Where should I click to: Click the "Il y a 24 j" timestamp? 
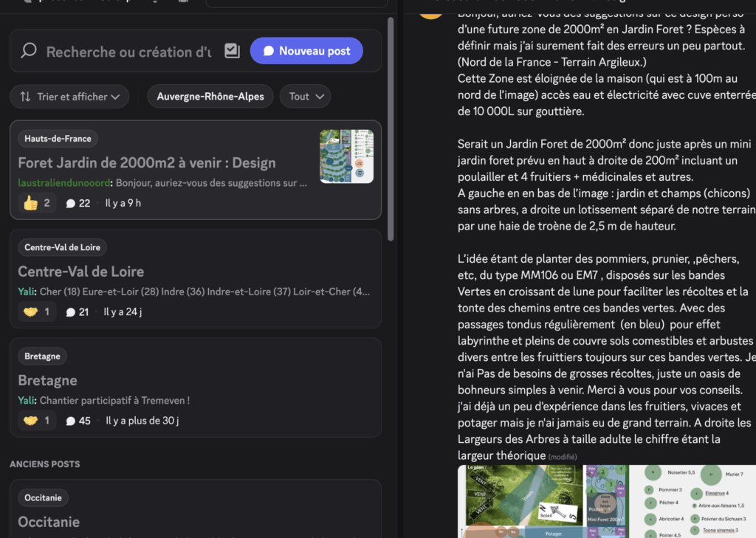tap(123, 312)
